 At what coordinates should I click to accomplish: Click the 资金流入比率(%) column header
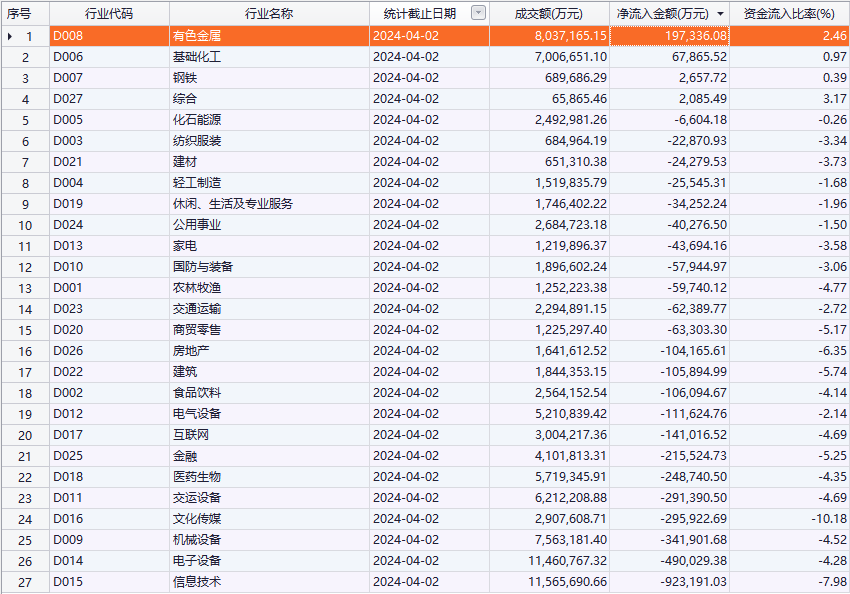coord(789,13)
